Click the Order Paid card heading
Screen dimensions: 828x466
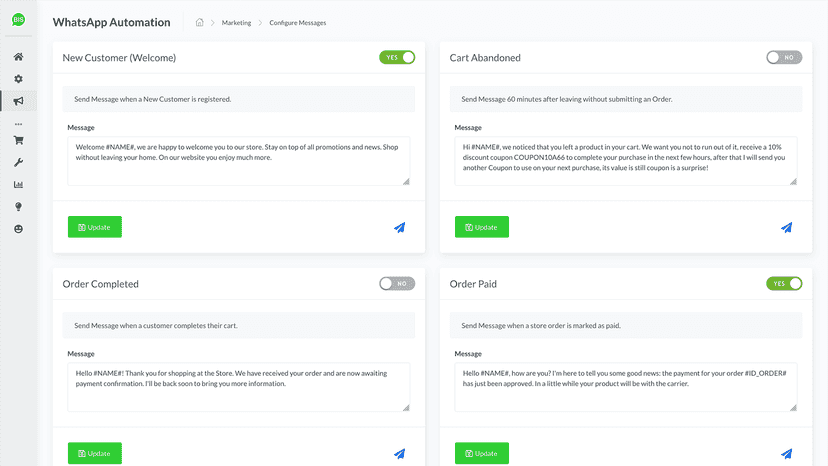pos(473,284)
